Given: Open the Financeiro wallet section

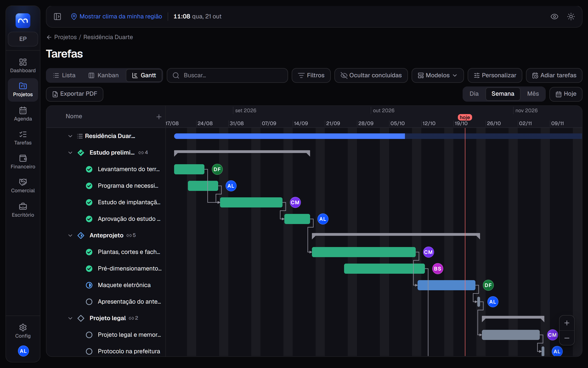Looking at the screenshot, I should pyautogui.click(x=23, y=162).
